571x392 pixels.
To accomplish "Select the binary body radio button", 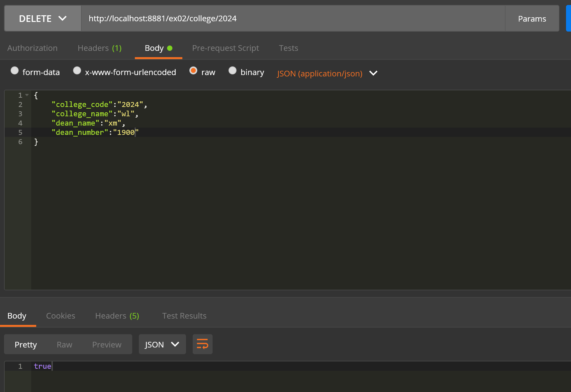I will 233,70.
